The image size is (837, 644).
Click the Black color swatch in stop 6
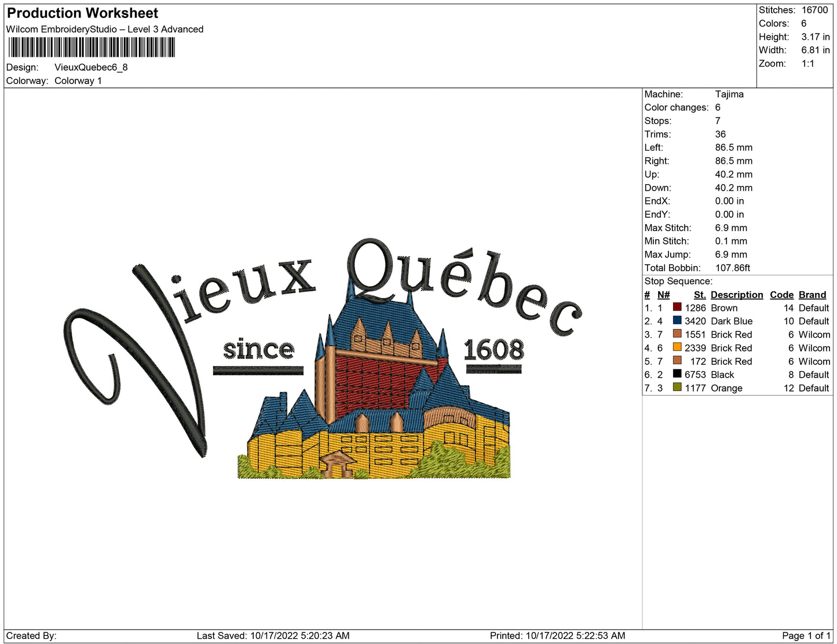[677, 374]
